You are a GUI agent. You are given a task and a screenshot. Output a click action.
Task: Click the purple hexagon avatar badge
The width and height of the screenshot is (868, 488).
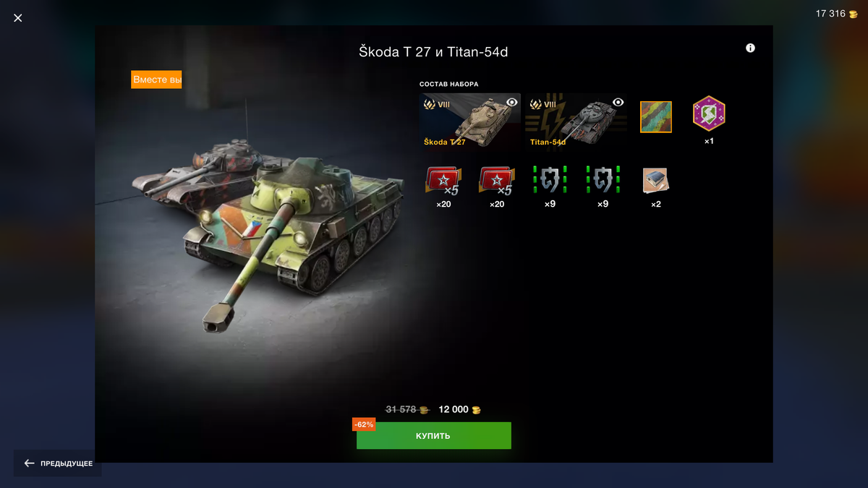coord(709,113)
